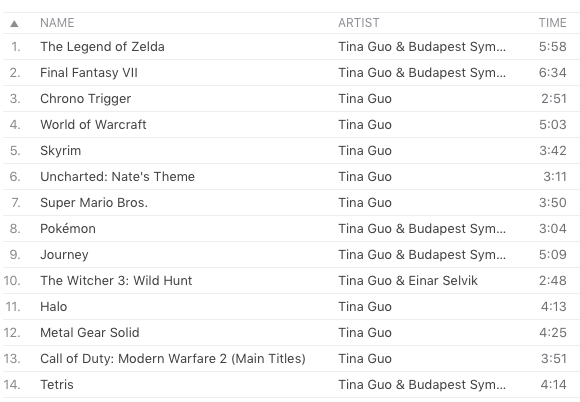Image resolution: width=580 pixels, height=402 pixels.
Task: Sort by the ARTIST column header
Action: [x=359, y=23]
